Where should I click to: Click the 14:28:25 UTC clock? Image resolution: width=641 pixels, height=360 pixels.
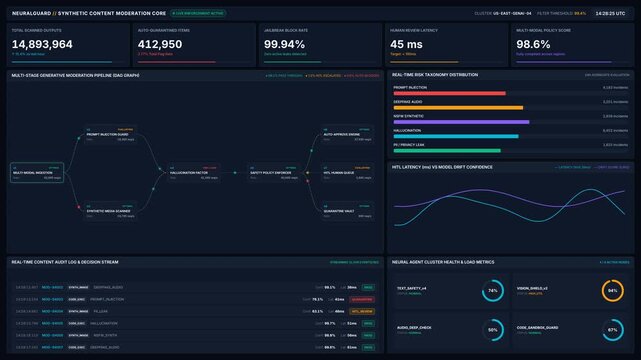pos(610,13)
